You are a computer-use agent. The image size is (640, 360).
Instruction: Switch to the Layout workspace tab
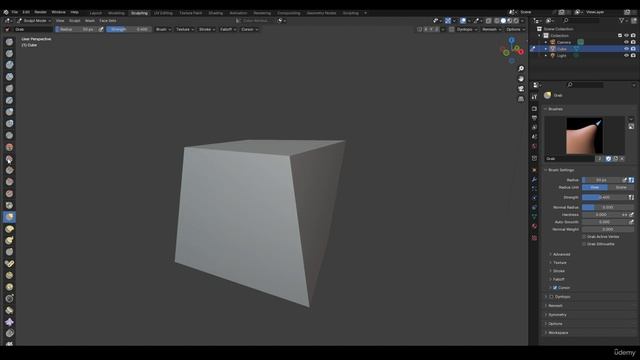tap(96, 13)
